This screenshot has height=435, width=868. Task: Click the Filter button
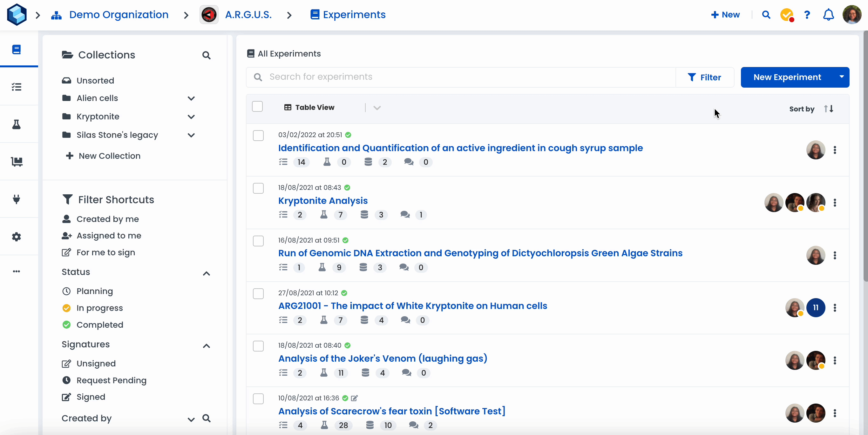(705, 77)
